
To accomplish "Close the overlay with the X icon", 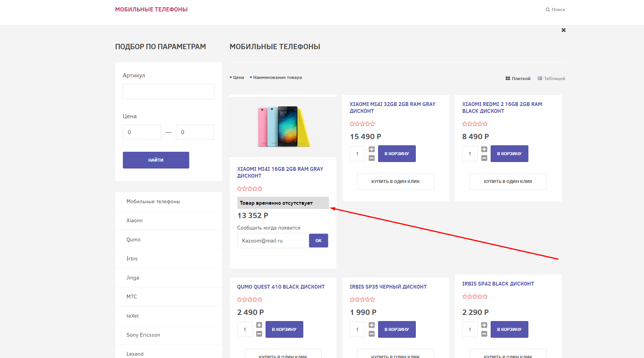I will [x=563, y=30].
